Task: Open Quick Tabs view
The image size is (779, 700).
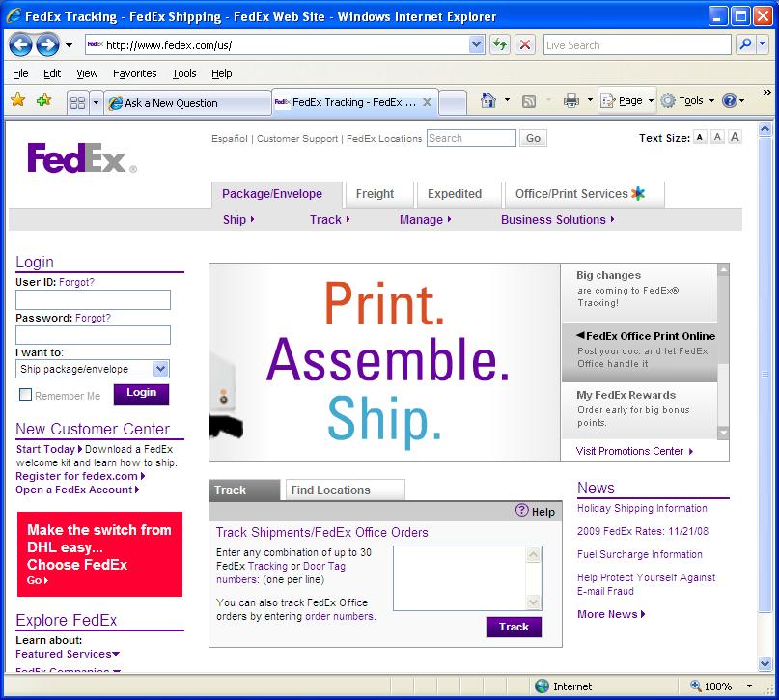Action: (76, 101)
